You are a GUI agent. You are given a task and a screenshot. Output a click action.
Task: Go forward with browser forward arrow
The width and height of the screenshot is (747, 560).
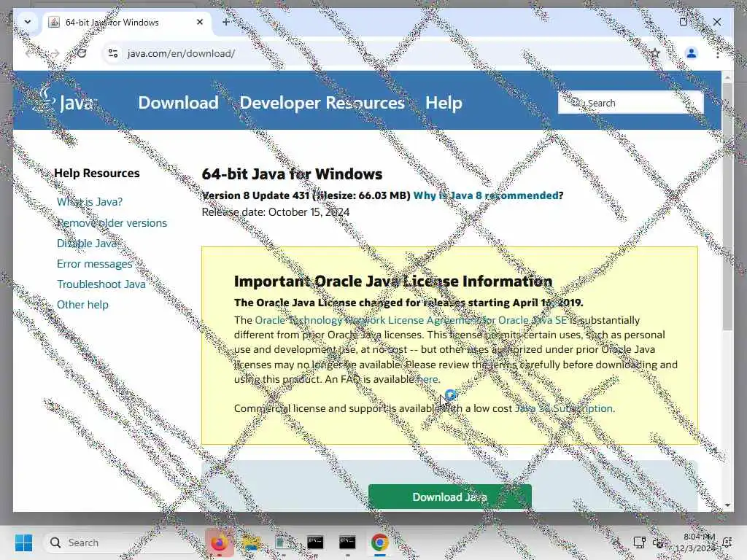55,53
